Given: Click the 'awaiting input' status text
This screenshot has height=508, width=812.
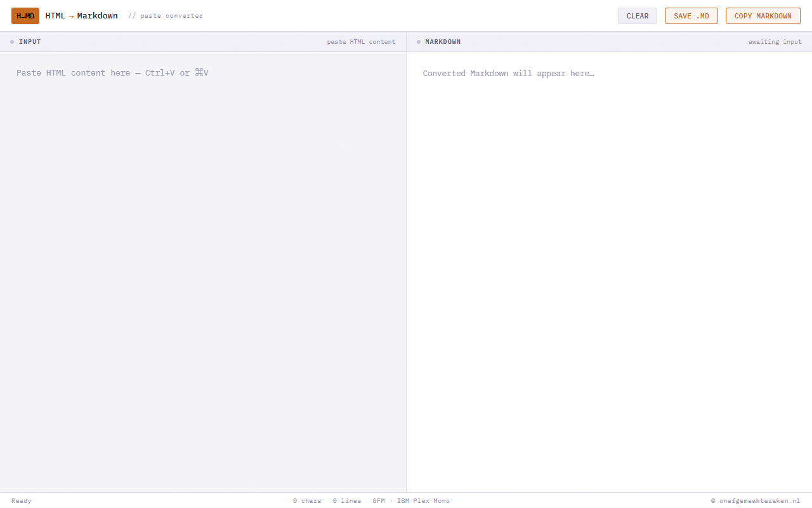Looking at the screenshot, I should [775, 42].
